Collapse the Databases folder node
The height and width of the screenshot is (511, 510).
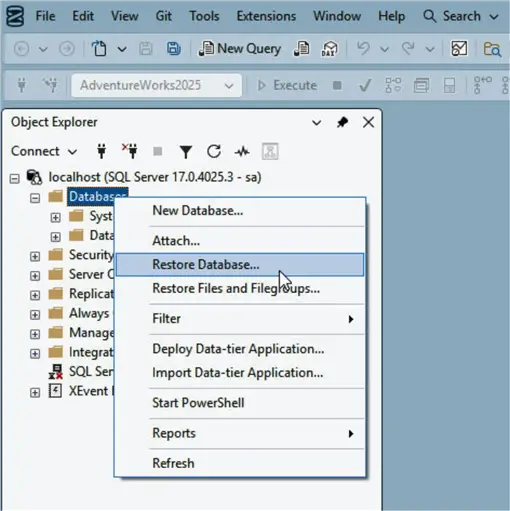35,198
